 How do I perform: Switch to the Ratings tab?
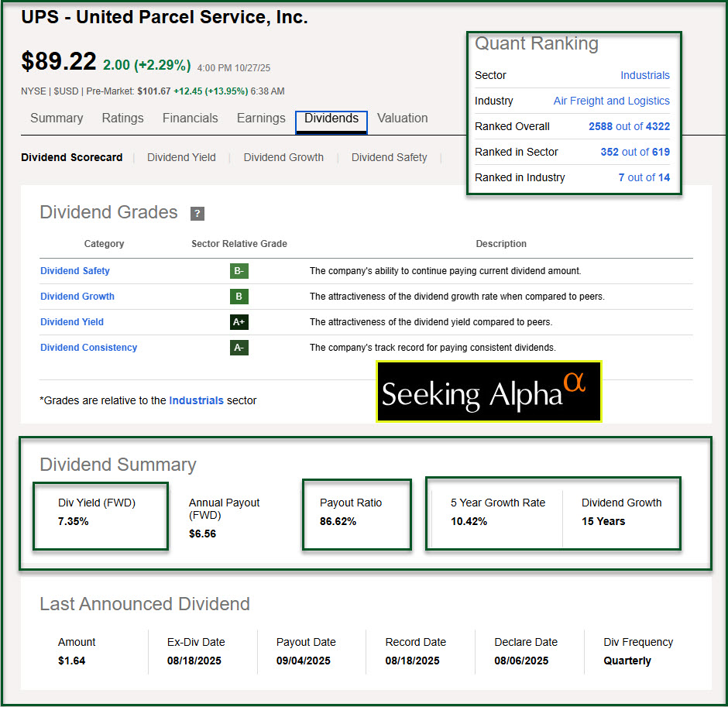tap(122, 118)
